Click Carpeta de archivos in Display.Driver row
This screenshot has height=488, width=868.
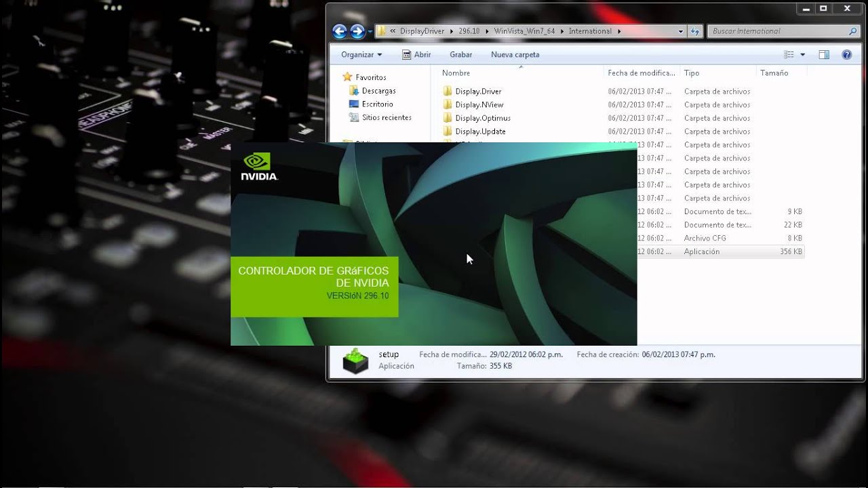pos(717,91)
